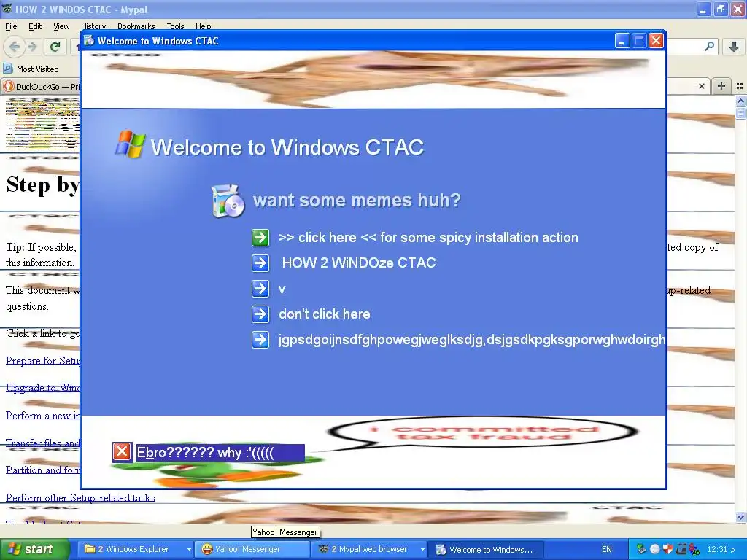Screen dimensions: 747x560
Task: Click the Mypal forward arrow button
Action: tap(33, 46)
